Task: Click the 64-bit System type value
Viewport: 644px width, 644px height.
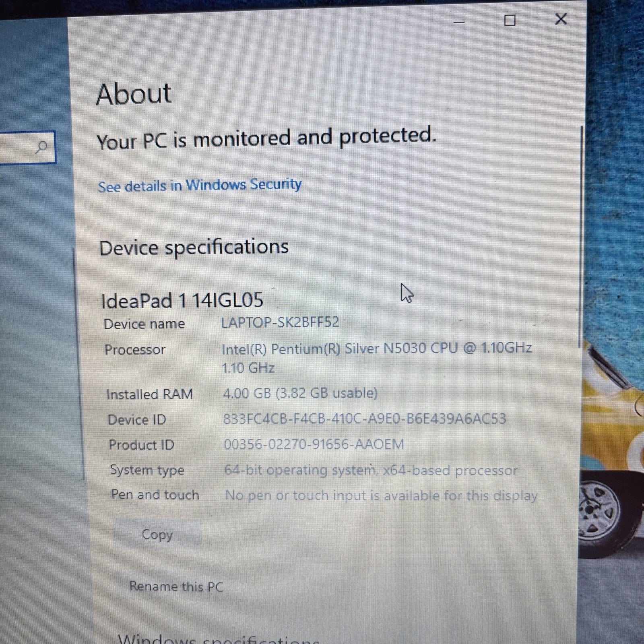Action: (370, 470)
